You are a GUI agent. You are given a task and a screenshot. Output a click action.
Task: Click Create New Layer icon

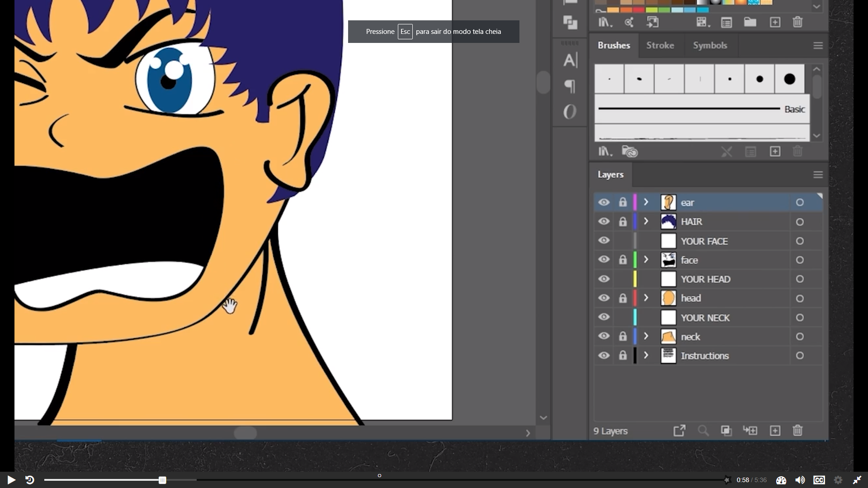775,431
